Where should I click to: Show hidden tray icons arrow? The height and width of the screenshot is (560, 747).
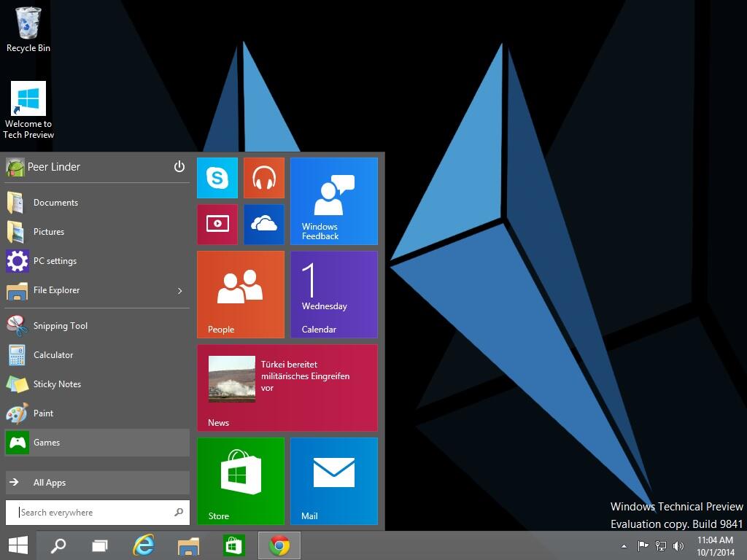click(624, 546)
